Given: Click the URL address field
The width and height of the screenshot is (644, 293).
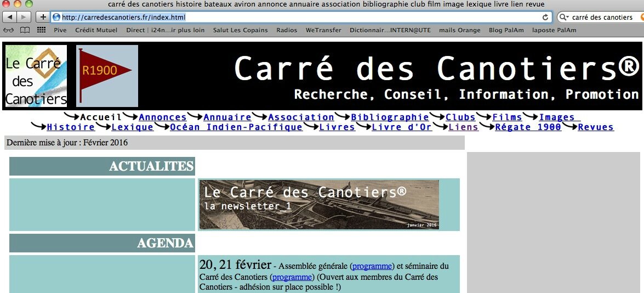Looking at the screenshot, I should [301, 17].
